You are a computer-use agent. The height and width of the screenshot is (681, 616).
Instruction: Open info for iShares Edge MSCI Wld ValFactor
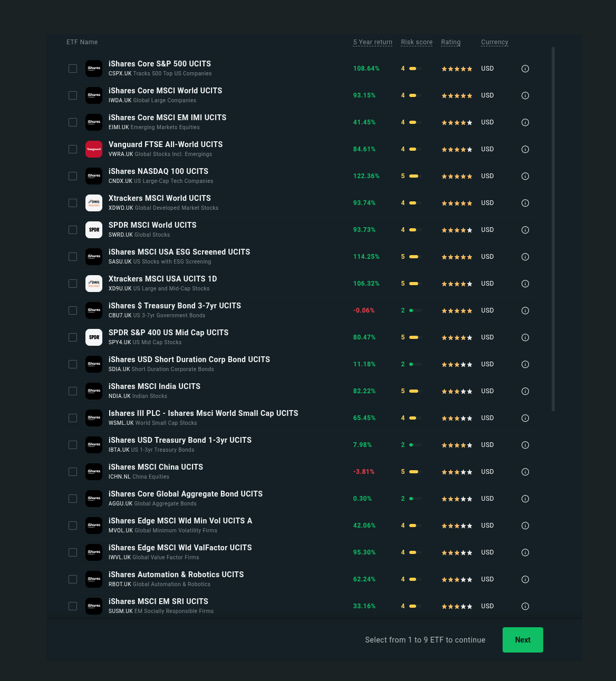point(525,552)
